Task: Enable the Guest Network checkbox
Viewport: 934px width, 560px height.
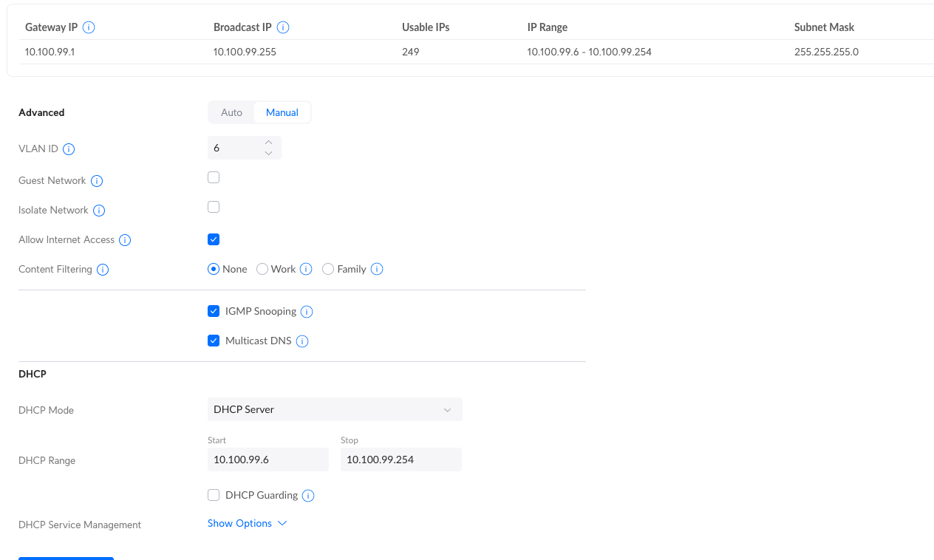Action: click(x=214, y=177)
